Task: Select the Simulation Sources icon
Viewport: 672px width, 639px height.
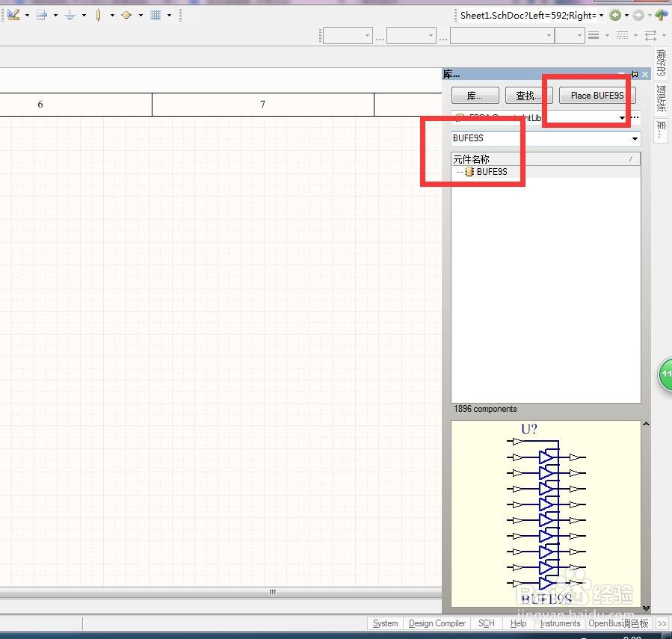Action: pyautogui.click(x=126, y=15)
